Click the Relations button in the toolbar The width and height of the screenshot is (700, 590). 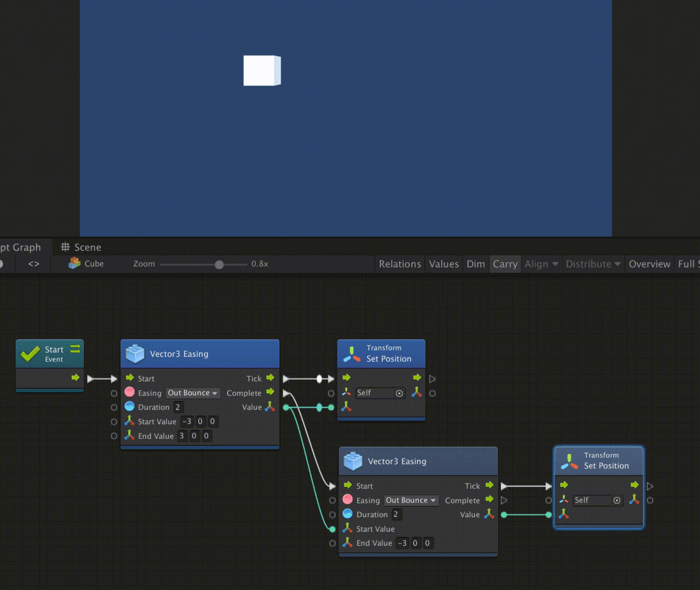(x=400, y=264)
